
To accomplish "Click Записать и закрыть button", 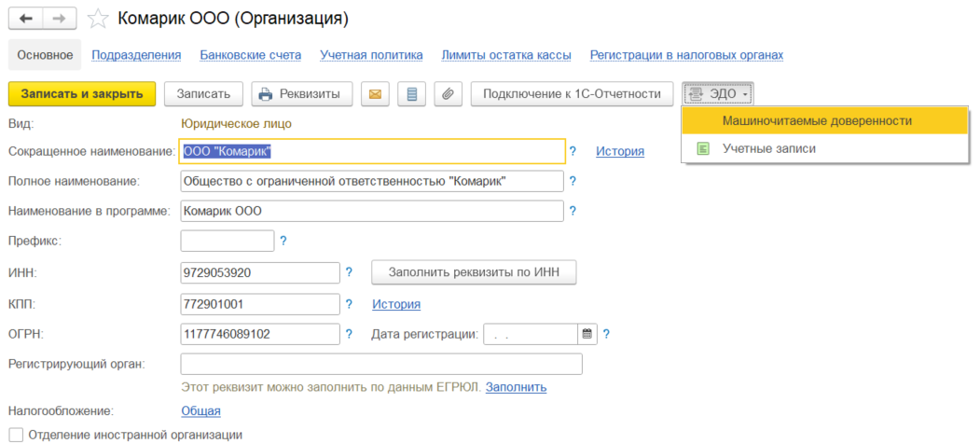I will click(82, 94).
